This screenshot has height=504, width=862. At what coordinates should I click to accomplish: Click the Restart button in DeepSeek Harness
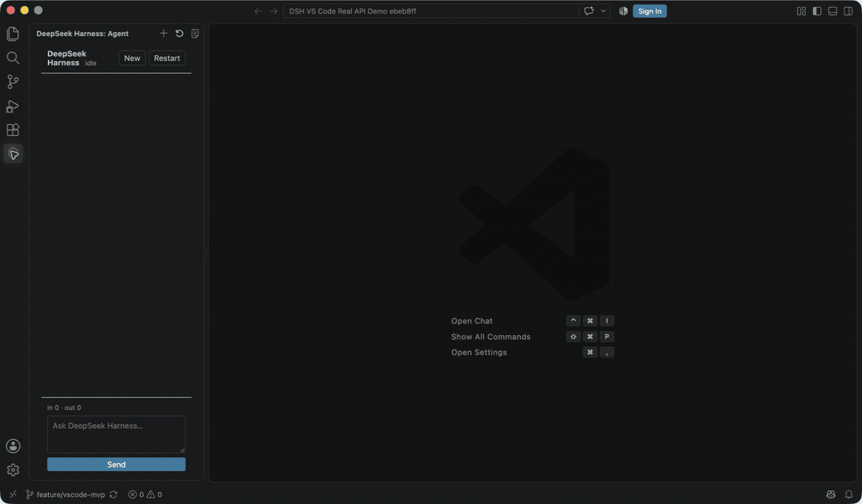(167, 58)
